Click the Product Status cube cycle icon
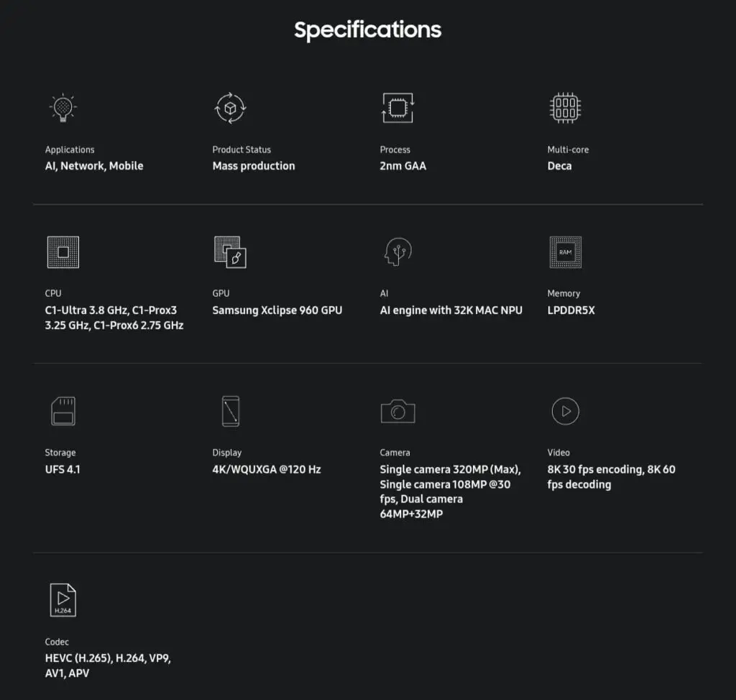This screenshot has height=700, width=736. click(230, 108)
